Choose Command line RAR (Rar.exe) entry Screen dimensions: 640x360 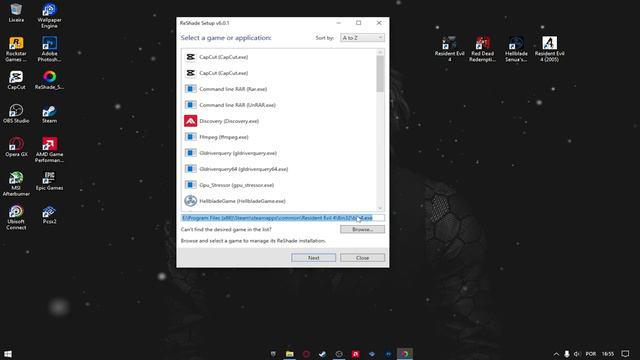pyautogui.click(x=279, y=89)
